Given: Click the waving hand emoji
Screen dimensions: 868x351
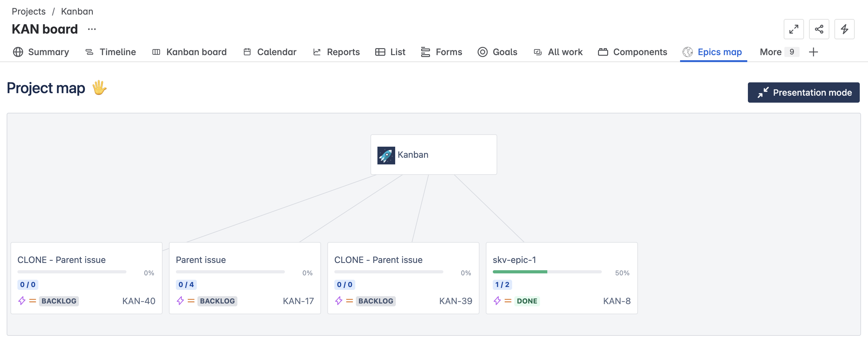Looking at the screenshot, I should click(100, 88).
